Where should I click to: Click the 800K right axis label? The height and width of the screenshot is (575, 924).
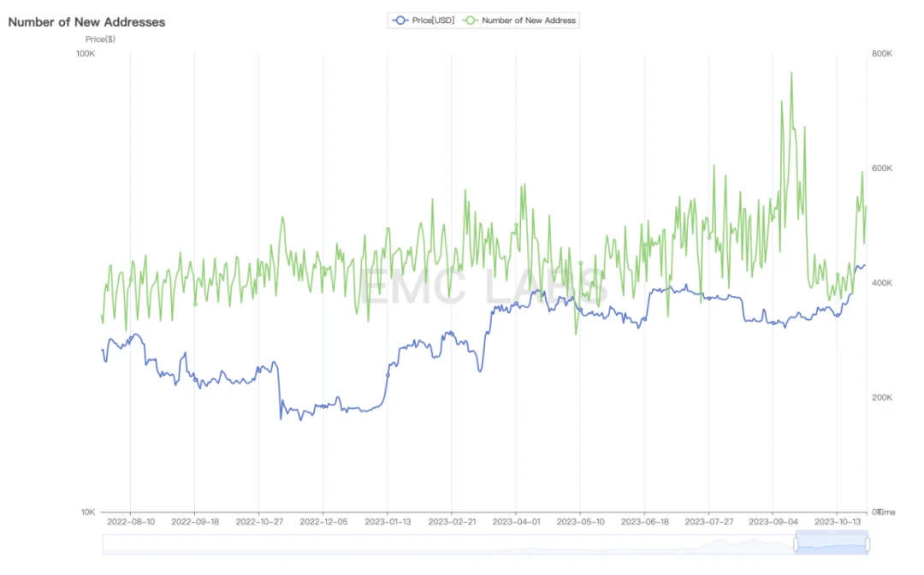click(x=882, y=54)
